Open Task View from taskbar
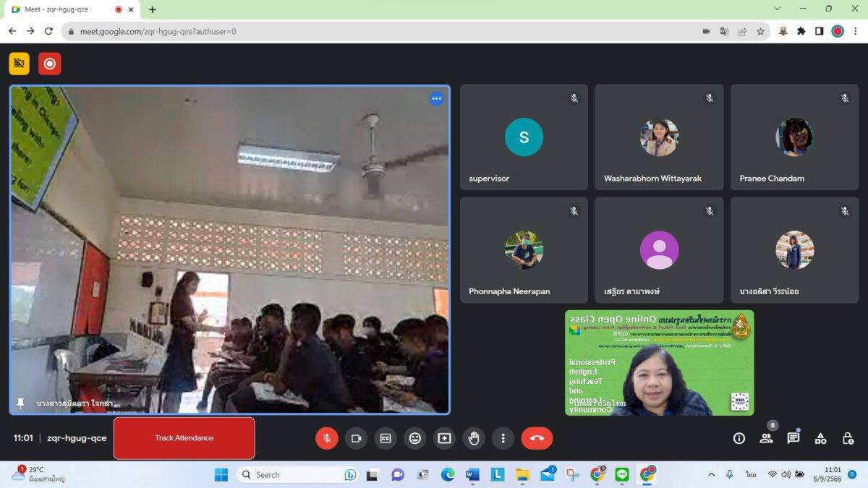Image resolution: width=868 pixels, height=488 pixels. tap(372, 474)
